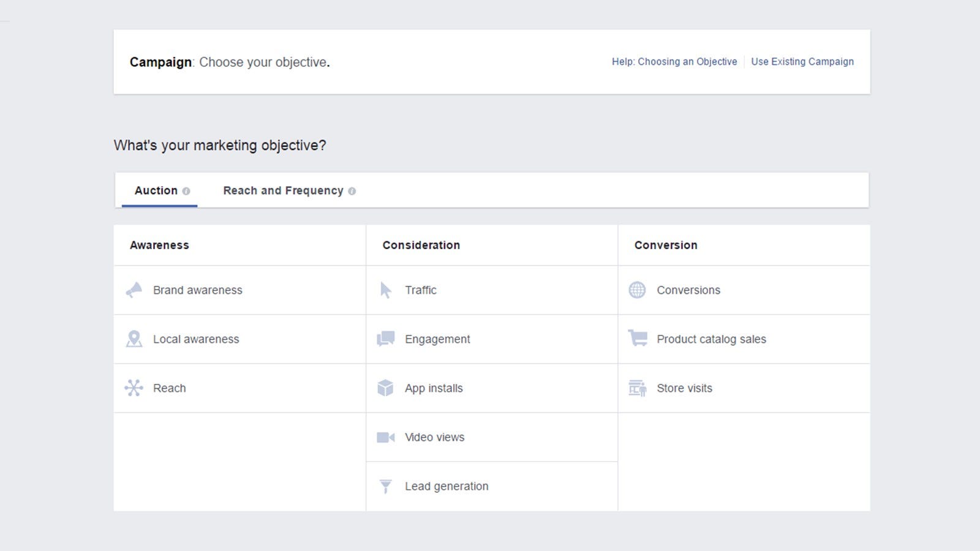Select the Traffic objective label

pyautogui.click(x=421, y=290)
